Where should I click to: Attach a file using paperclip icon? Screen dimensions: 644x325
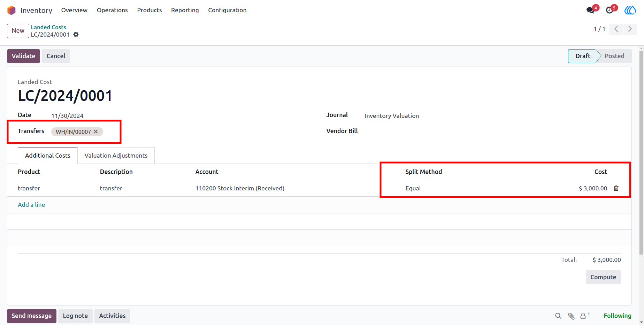(x=571, y=316)
